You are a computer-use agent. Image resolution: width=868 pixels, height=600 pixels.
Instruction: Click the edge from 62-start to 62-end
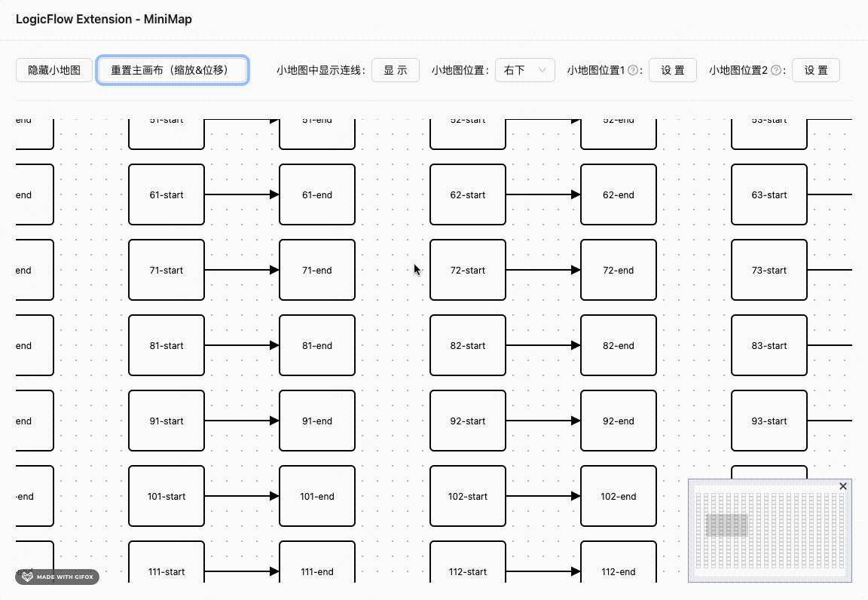[543, 194]
